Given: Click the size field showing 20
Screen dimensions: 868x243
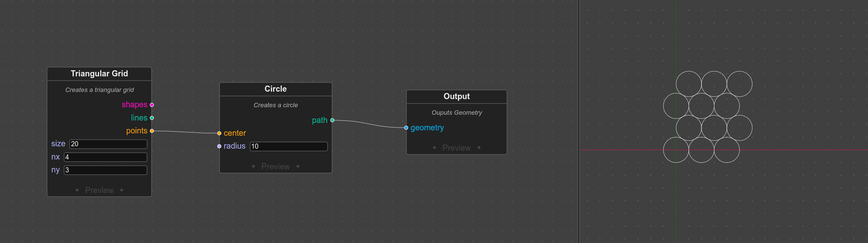Looking at the screenshot, I should 108,144.
